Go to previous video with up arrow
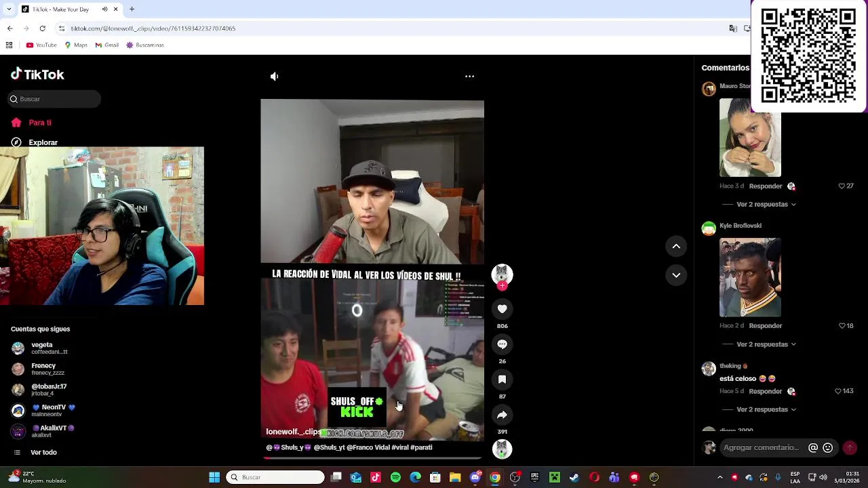 click(676, 247)
